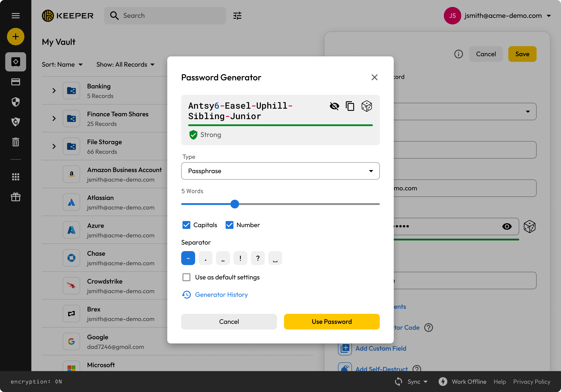
Task: Click Save on the record panel
Action: coord(522,54)
